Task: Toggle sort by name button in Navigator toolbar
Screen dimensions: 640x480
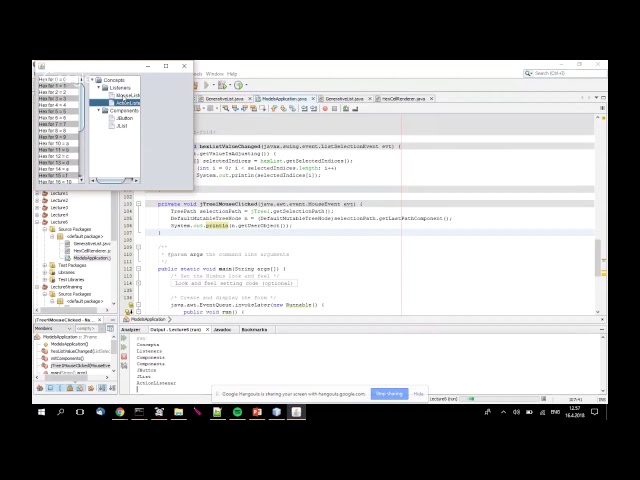Action: pos(102,388)
